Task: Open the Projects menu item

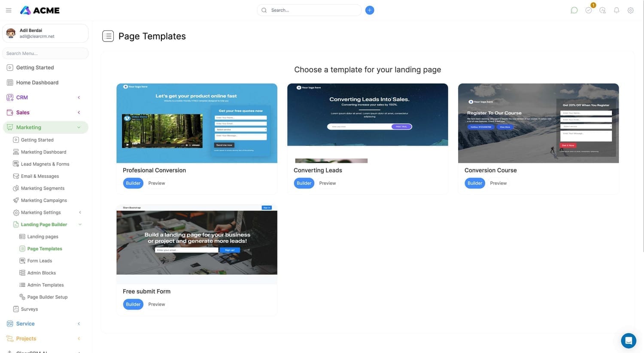Action: (x=26, y=339)
